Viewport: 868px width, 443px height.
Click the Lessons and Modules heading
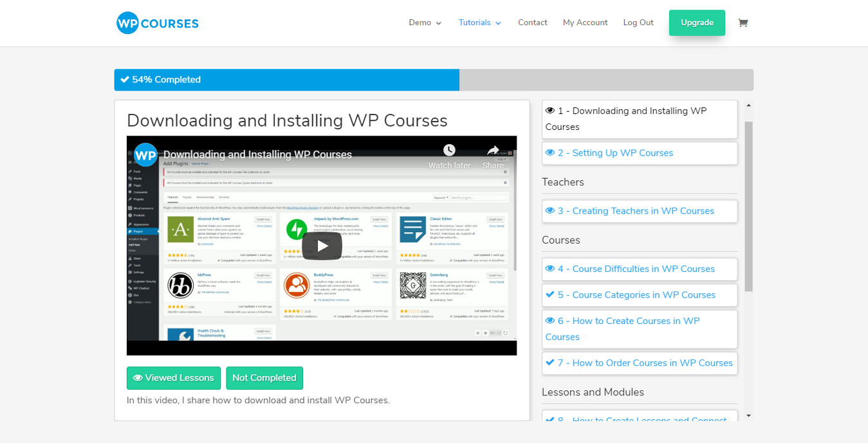593,392
